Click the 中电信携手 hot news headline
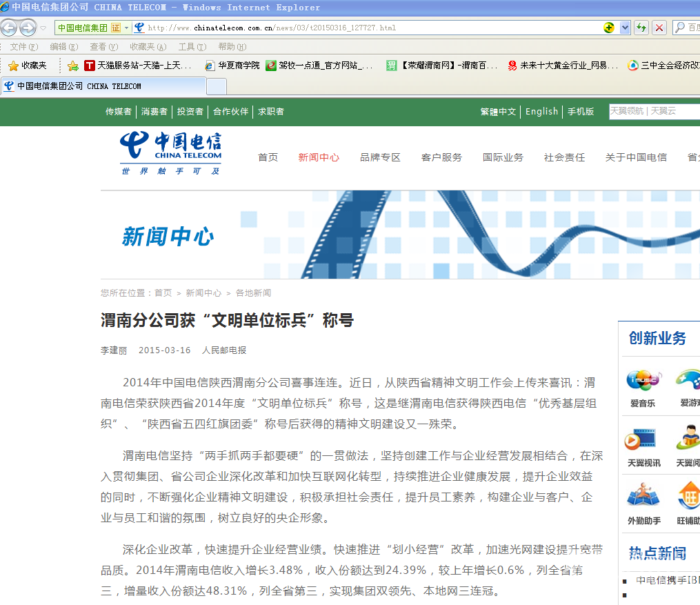The width and height of the screenshot is (700, 605). [668, 580]
